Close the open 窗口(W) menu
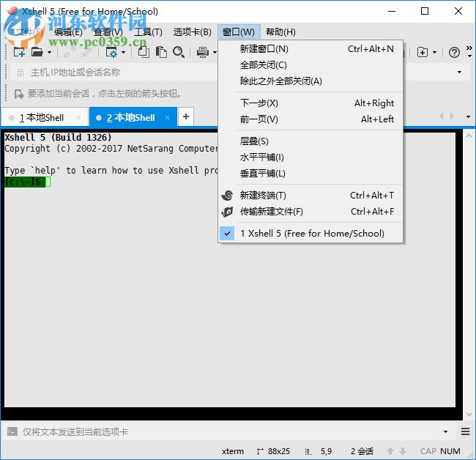Image resolution: width=476 pixels, height=460 pixels. point(239,32)
